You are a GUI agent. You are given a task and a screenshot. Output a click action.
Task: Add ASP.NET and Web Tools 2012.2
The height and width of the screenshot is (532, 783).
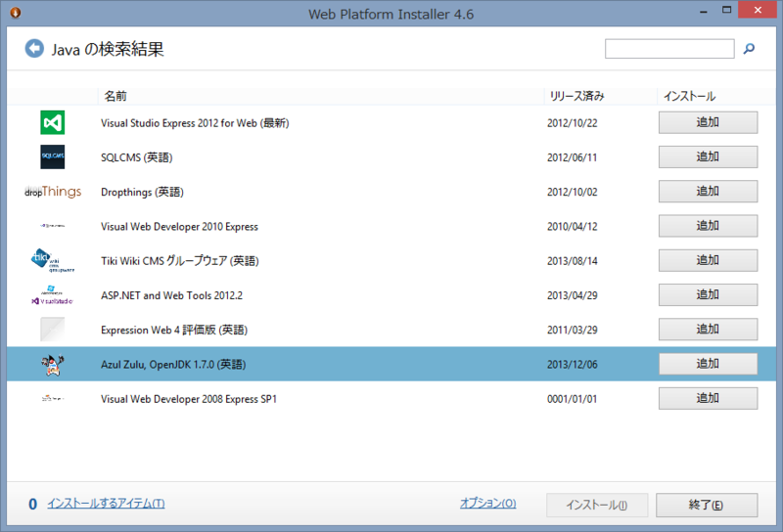708,294
